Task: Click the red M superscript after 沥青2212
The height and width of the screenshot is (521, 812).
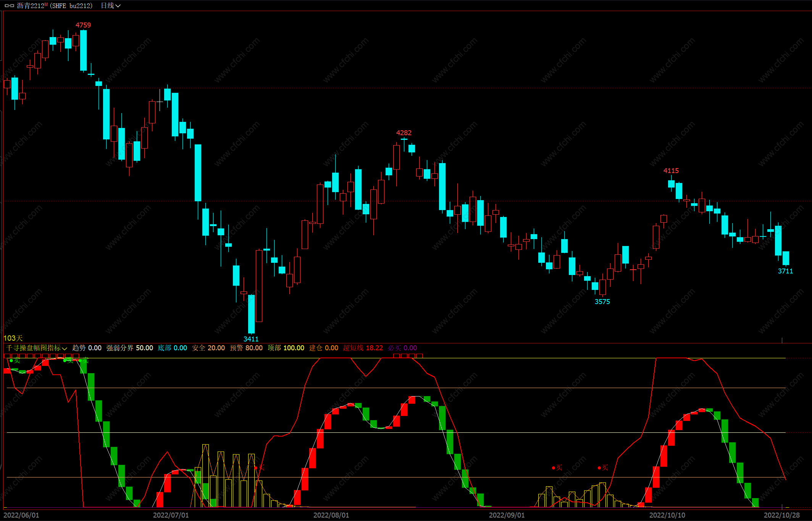Action: pyautogui.click(x=46, y=4)
